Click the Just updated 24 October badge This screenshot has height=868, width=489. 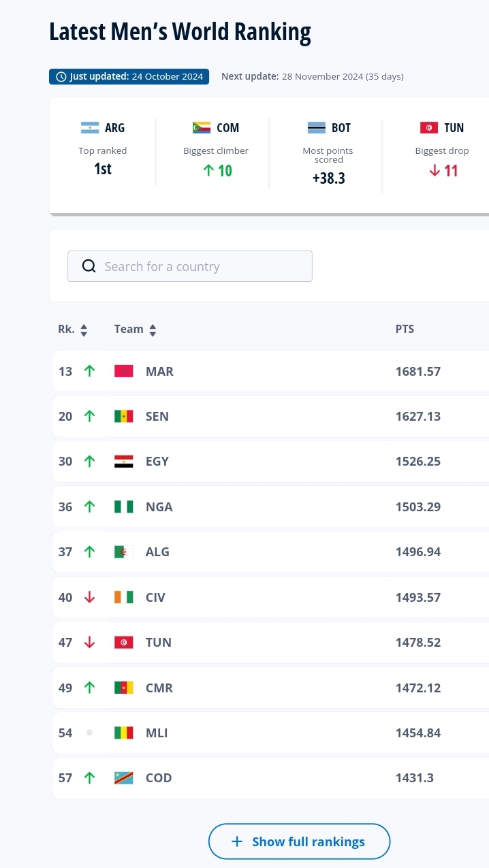[129, 76]
